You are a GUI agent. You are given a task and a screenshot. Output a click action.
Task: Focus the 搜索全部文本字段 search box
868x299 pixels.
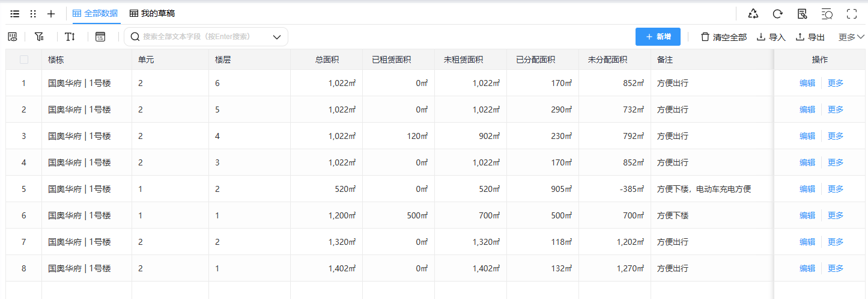[x=198, y=37]
